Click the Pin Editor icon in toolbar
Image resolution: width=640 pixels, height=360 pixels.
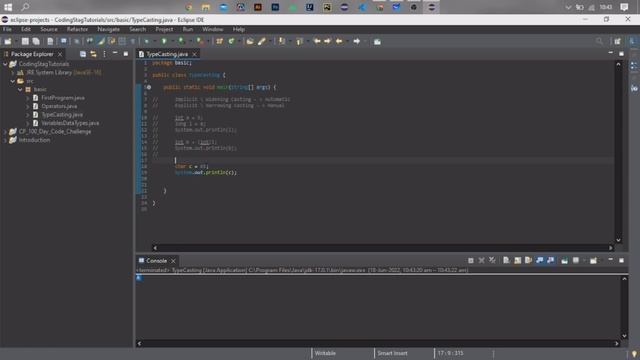coord(377,41)
